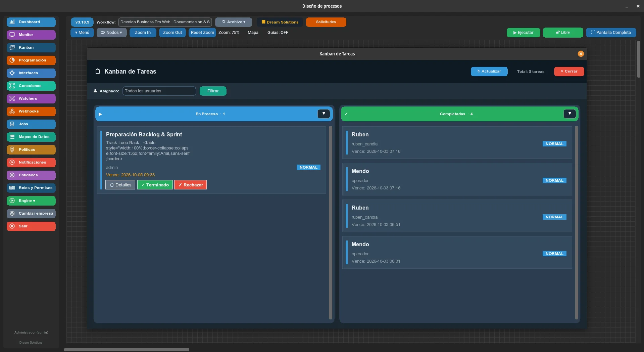Open the Archivo dropdown
The height and width of the screenshot is (352, 644).
(234, 22)
